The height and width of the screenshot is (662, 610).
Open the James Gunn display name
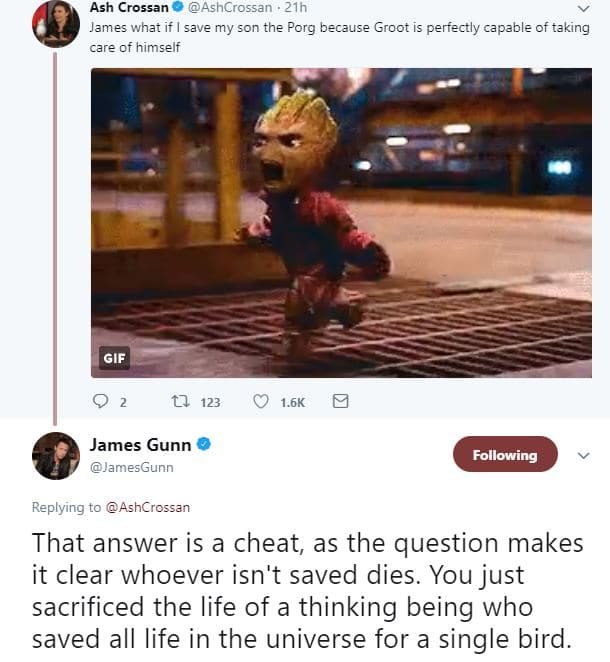tap(140, 445)
